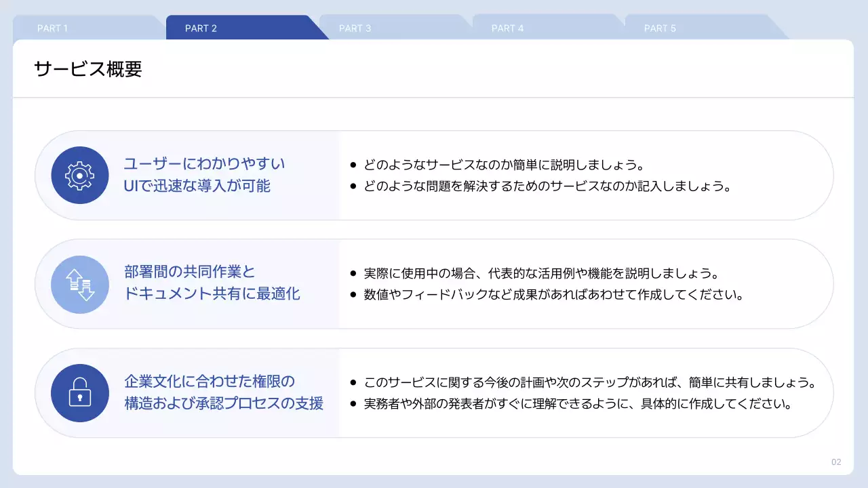This screenshot has height=488, width=868.
Task: Switch to the PART 1 tab
Action: [x=52, y=28]
